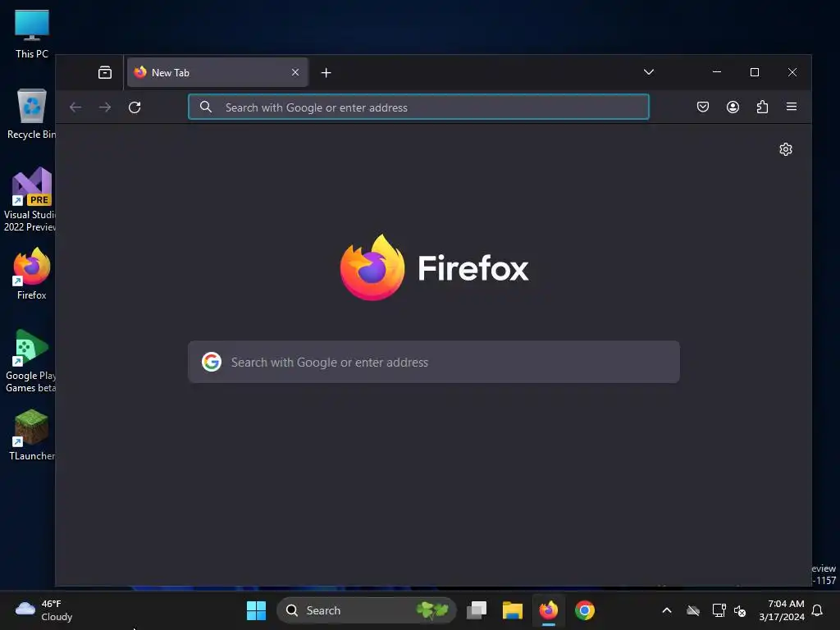840x630 pixels.
Task: Close the New Tab tab
Action: (295, 72)
